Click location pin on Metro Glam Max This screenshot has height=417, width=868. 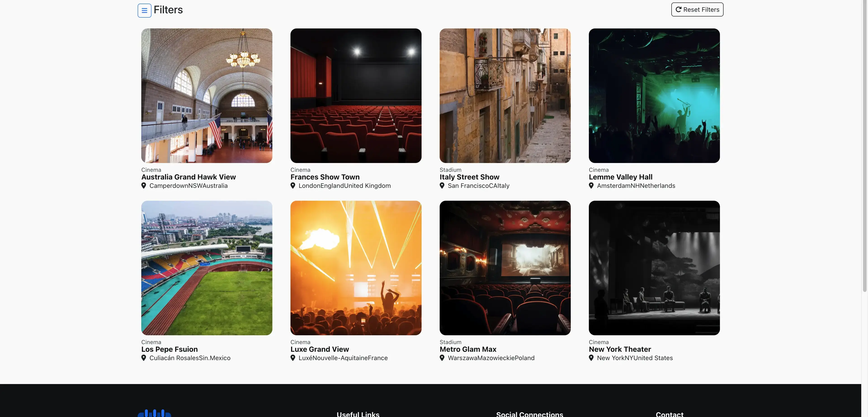[x=442, y=358]
